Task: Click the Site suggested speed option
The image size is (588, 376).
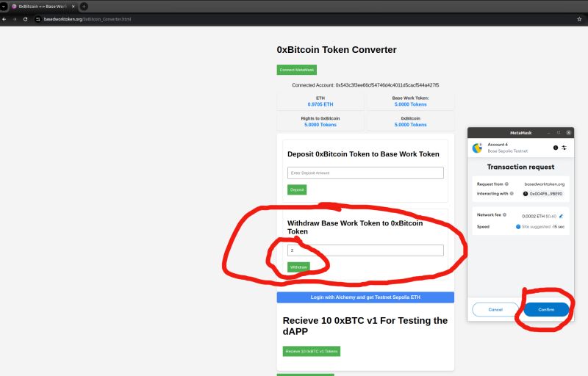Action: (x=540, y=227)
